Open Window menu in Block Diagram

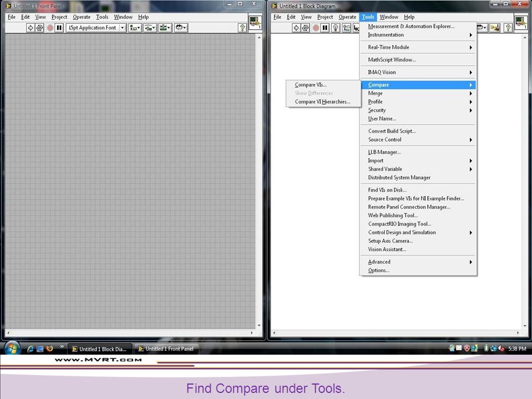[389, 17]
